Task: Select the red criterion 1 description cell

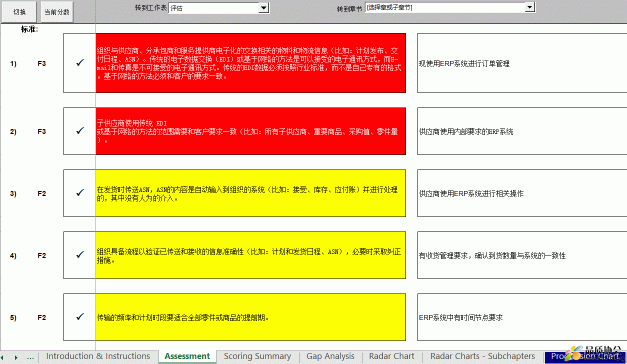Action: pyautogui.click(x=250, y=63)
